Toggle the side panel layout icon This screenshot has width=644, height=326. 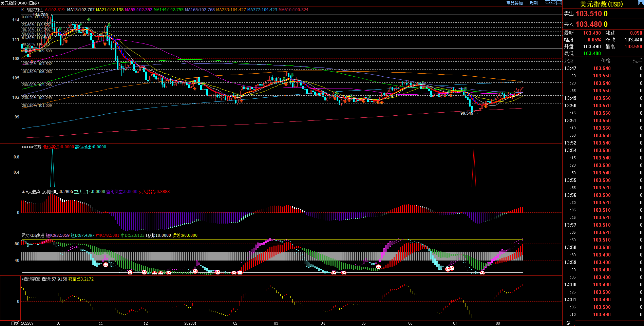559,3
